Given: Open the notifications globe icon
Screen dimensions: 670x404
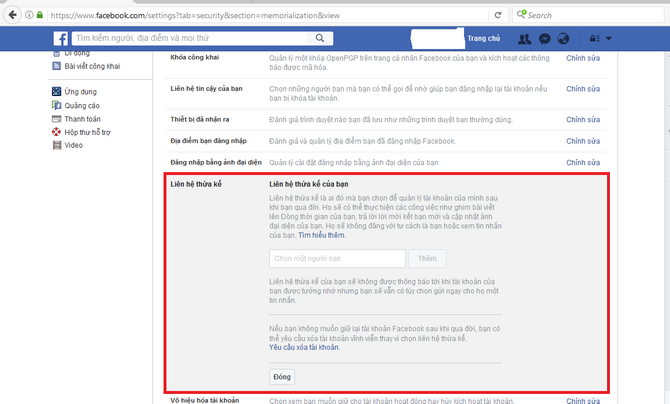Looking at the screenshot, I should point(563,39).
